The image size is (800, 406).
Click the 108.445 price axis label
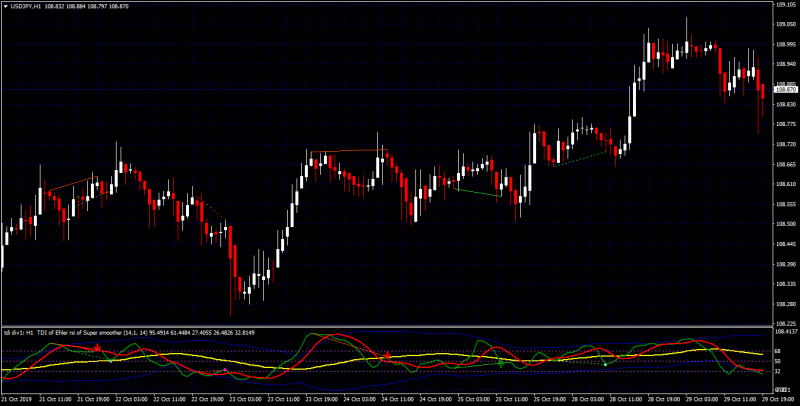point(786,244)
